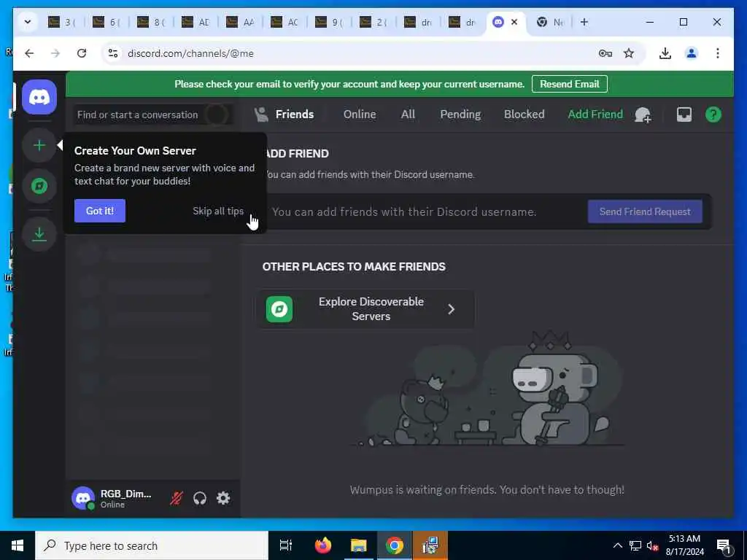
Task: Open Explore Discoverable Servers card
Action: pyautogui.click(x=366, y=309)
